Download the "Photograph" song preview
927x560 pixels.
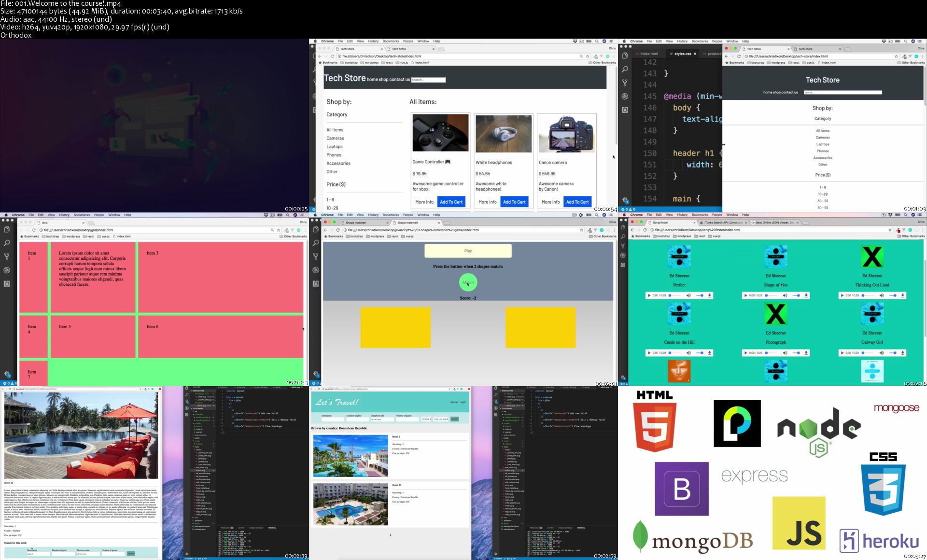806,353
